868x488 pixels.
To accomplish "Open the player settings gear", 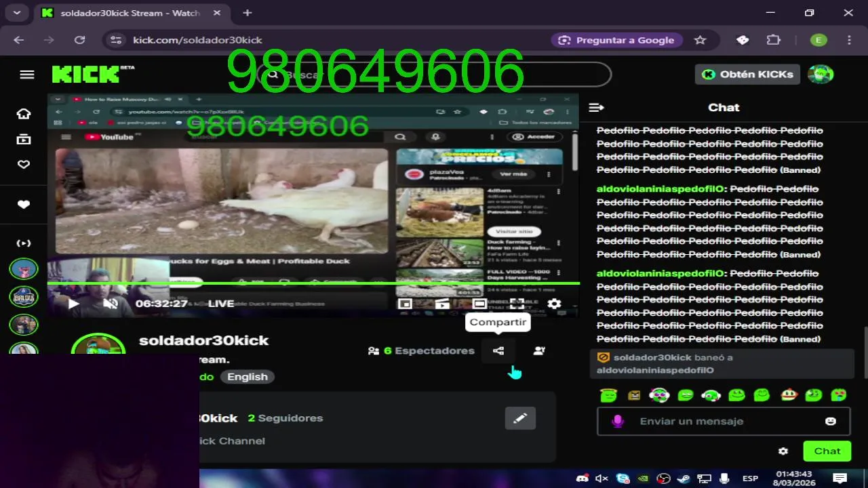I will [554, 304].
